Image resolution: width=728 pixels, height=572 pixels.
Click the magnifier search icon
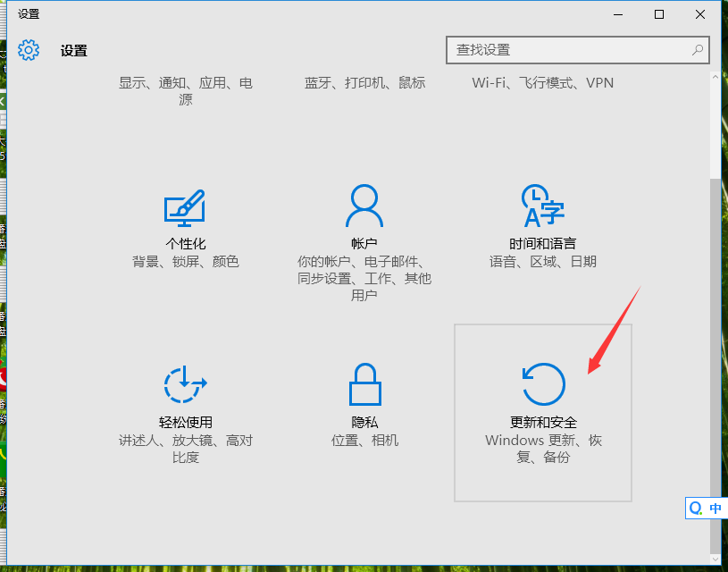pyautogui.click(x=698, y=50)
